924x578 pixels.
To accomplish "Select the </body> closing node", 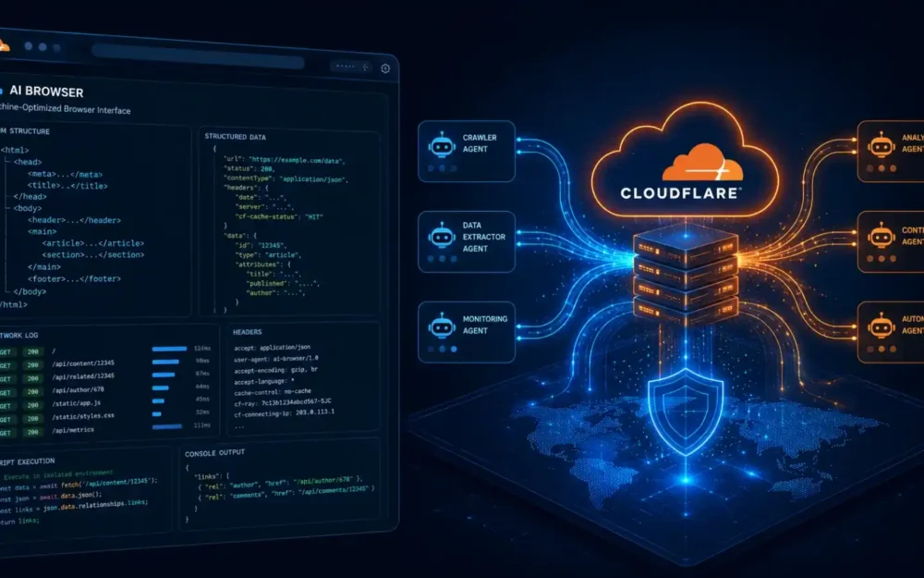I will (x=30, y=291).
